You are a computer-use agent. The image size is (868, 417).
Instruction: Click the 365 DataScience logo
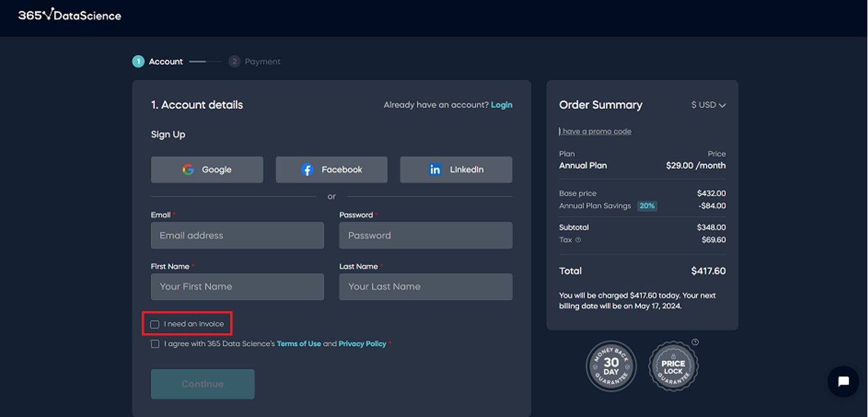69,15
